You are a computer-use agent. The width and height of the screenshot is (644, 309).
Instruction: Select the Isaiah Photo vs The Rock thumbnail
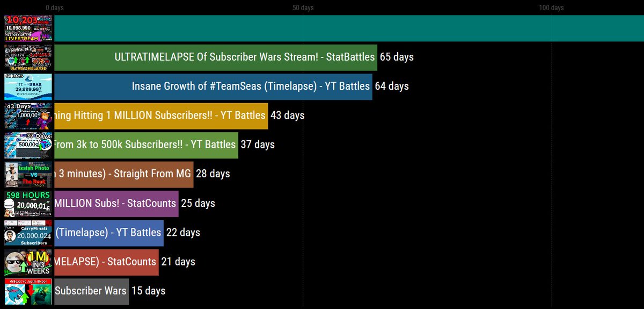(x=28, y=175)
